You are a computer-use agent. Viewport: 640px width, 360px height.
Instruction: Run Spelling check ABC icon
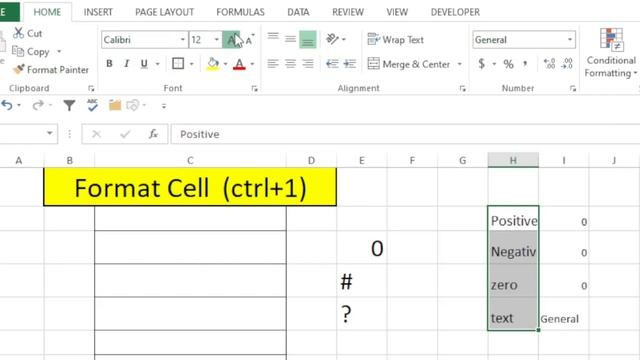pos(93,105)
